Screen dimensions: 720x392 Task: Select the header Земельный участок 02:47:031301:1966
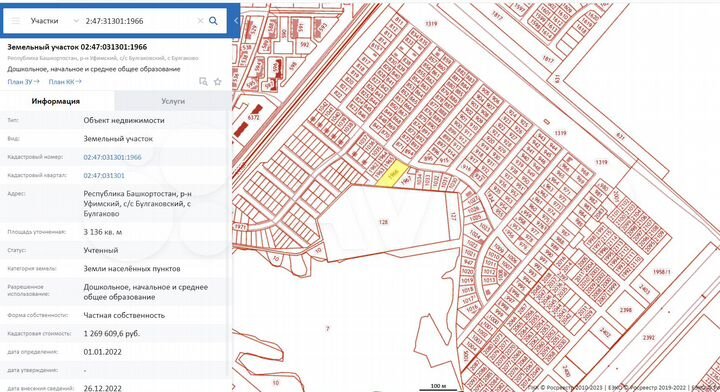click(77, 47)
